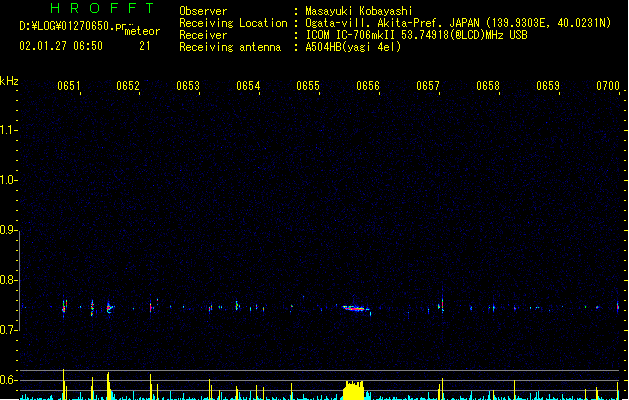This screenshot has height=400, width=629.
Task: Click the HROFFT program title
Action: 102,8
